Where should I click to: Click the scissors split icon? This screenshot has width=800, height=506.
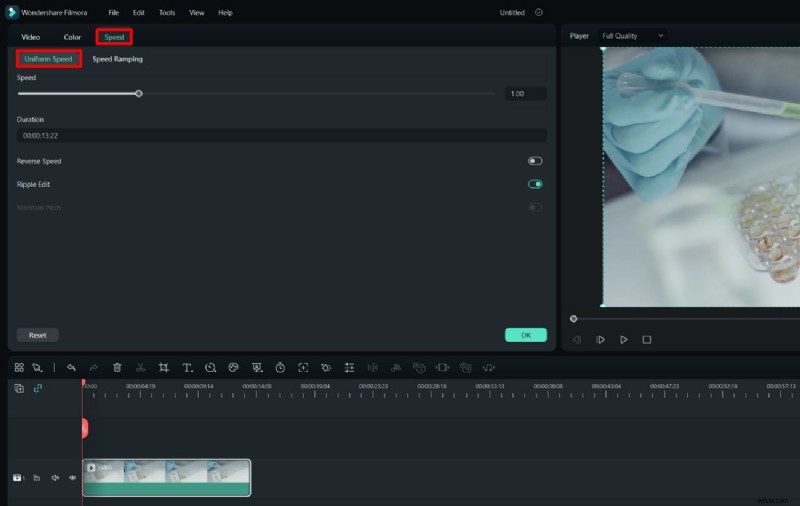tap(140, 367)
